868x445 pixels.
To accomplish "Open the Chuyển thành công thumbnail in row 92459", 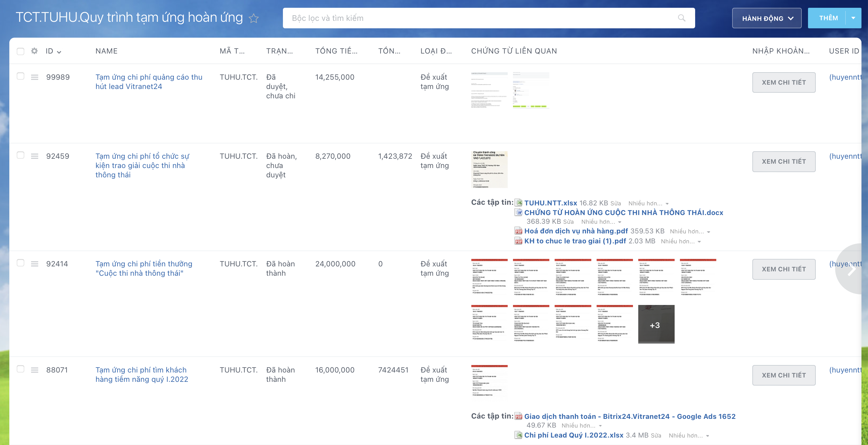I will click(489, 169).
